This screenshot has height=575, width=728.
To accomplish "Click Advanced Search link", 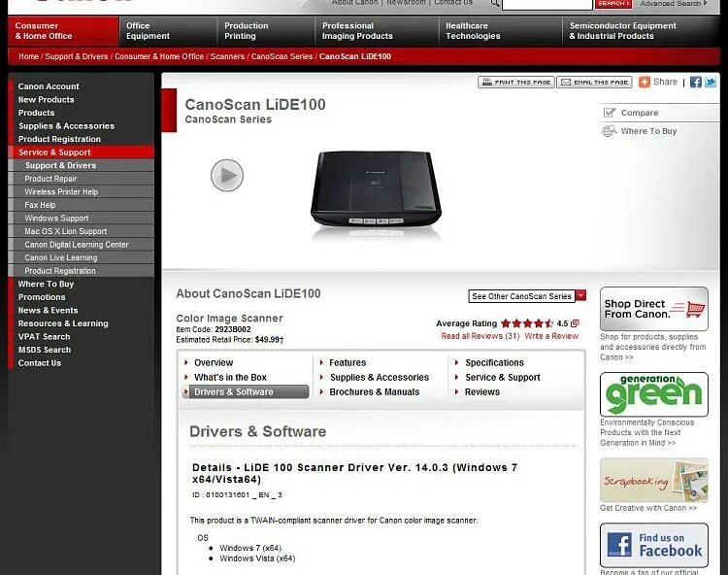I will 674,3.
